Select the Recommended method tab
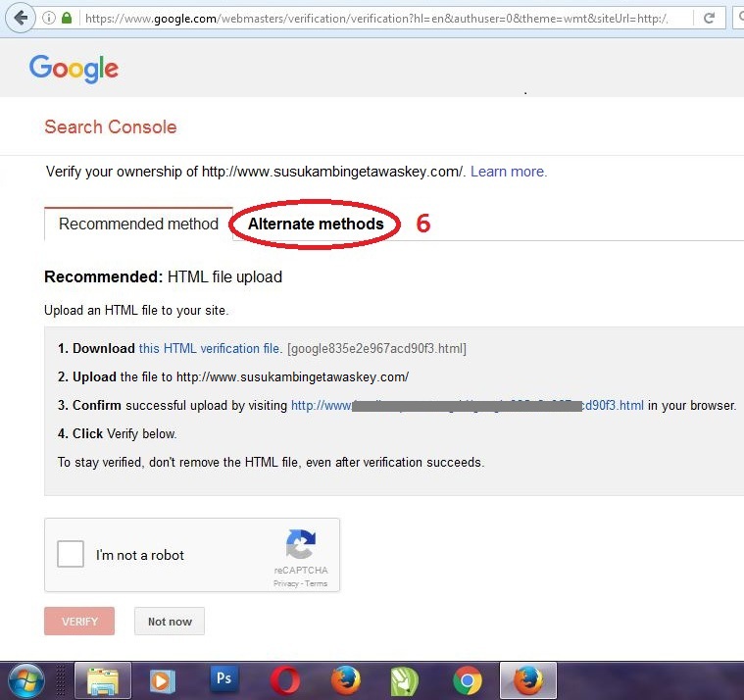 coord(138,224)
